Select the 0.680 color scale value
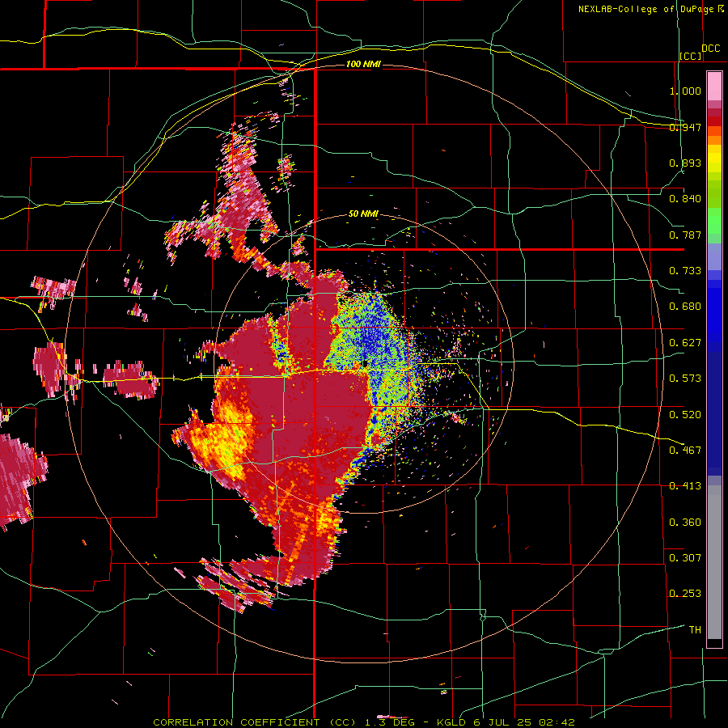The image size is (728, 728). (685, 307)
